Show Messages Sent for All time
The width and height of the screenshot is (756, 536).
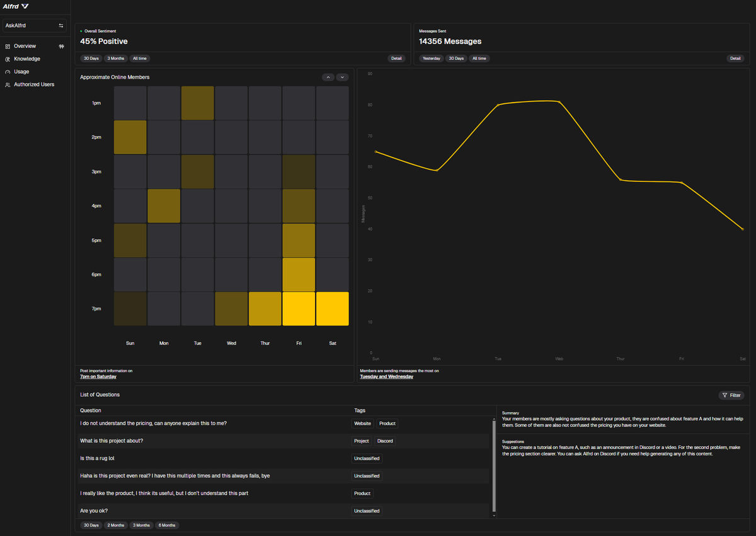tap(479, 59)
